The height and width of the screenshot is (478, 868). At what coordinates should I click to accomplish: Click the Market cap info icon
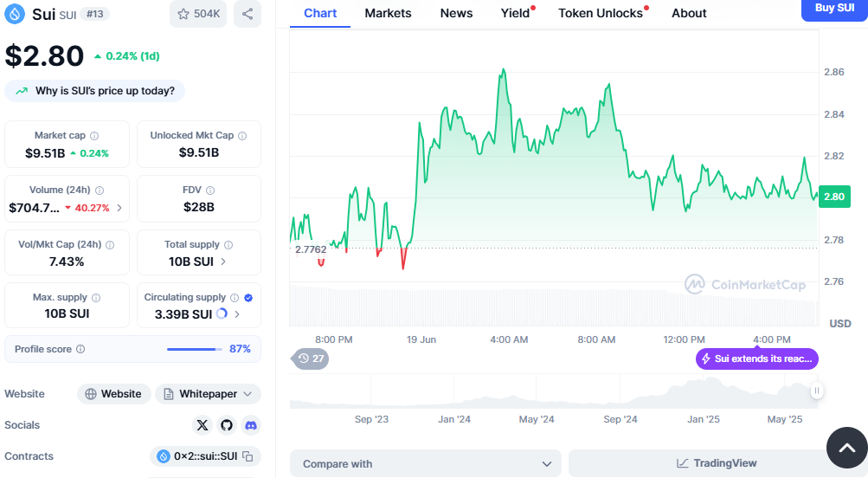(94, 136)
